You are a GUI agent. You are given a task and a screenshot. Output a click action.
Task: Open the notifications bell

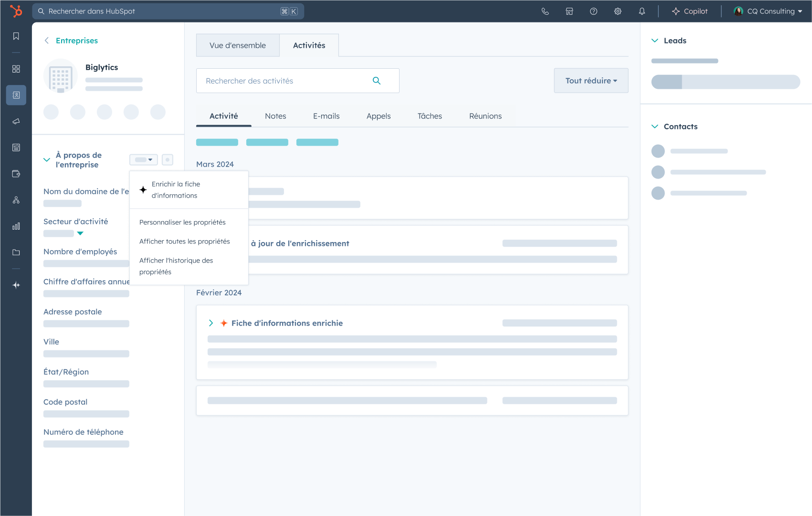click(x=642, y=11)
